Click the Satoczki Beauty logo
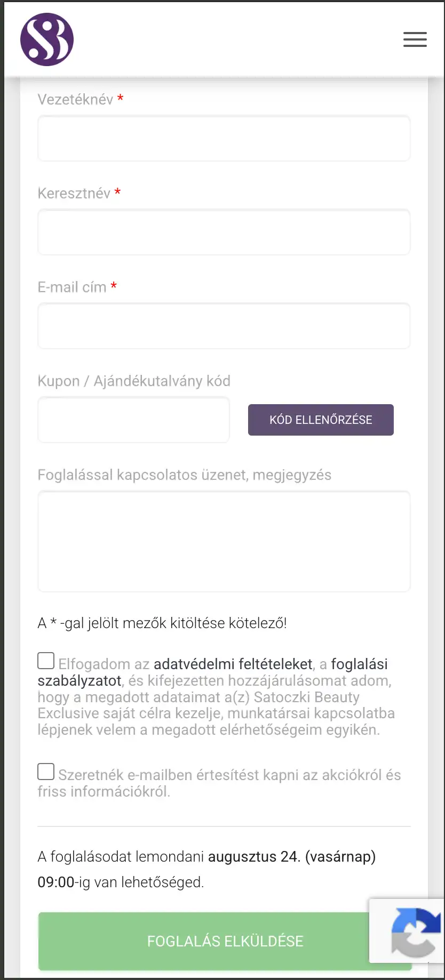Screen dimensions: 445x980 47,39
